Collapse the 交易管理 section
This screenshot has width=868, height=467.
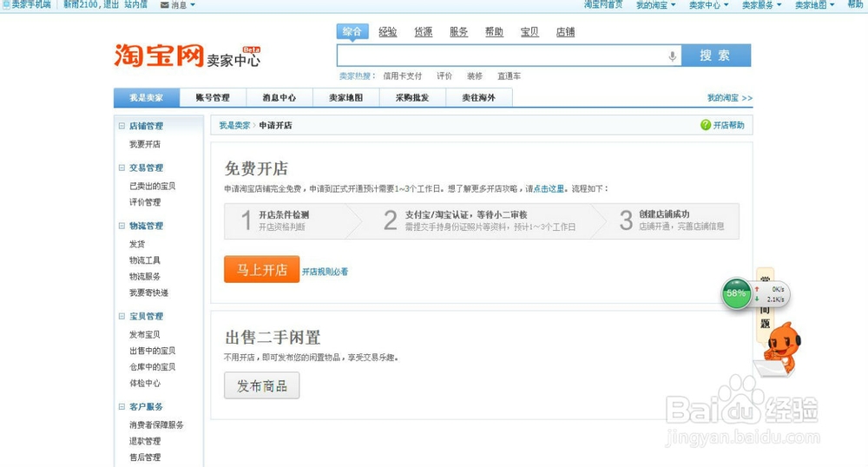(122, 168)
